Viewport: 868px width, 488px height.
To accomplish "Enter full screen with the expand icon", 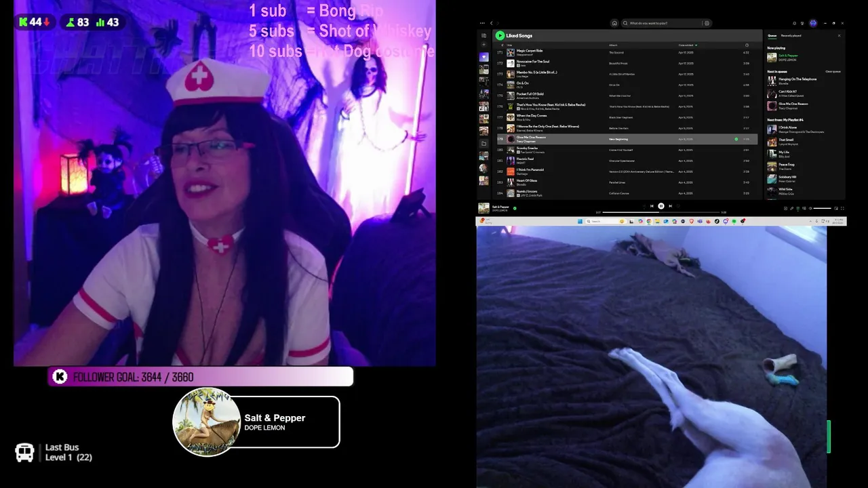I will (x=842, y=208).
